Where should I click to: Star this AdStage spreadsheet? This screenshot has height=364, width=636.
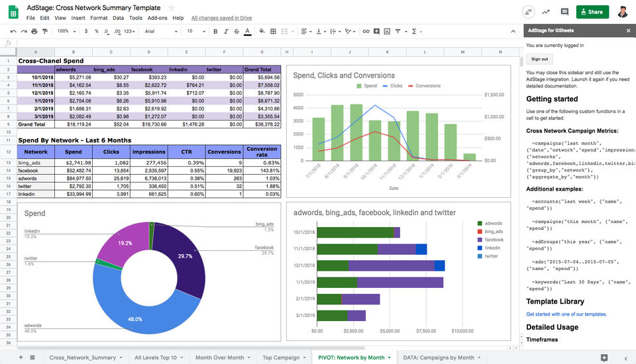pos(172,8)
